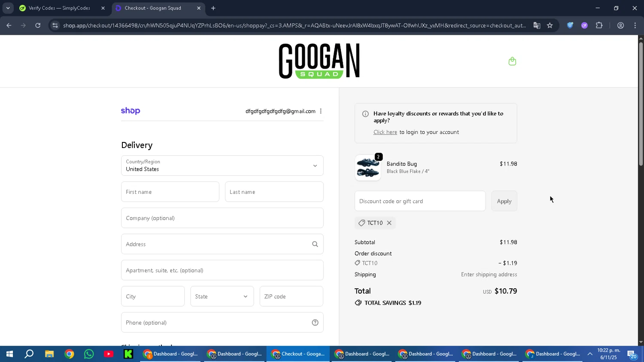Select the Checkout - Googan Squad tab
Image resolution: width=644 pixels, height=362 pixels.
(153, 8)
